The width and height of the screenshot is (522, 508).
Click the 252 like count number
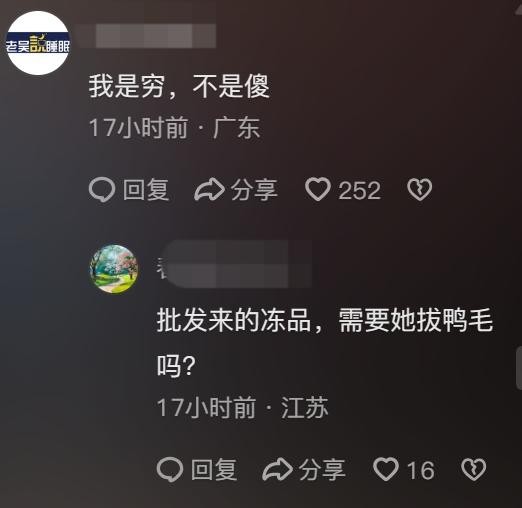coord(359,190)
